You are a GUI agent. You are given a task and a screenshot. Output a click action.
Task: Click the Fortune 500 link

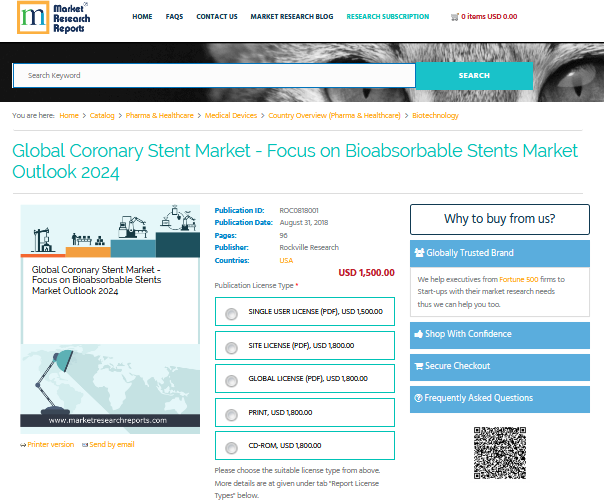click(x=518, y=279)
